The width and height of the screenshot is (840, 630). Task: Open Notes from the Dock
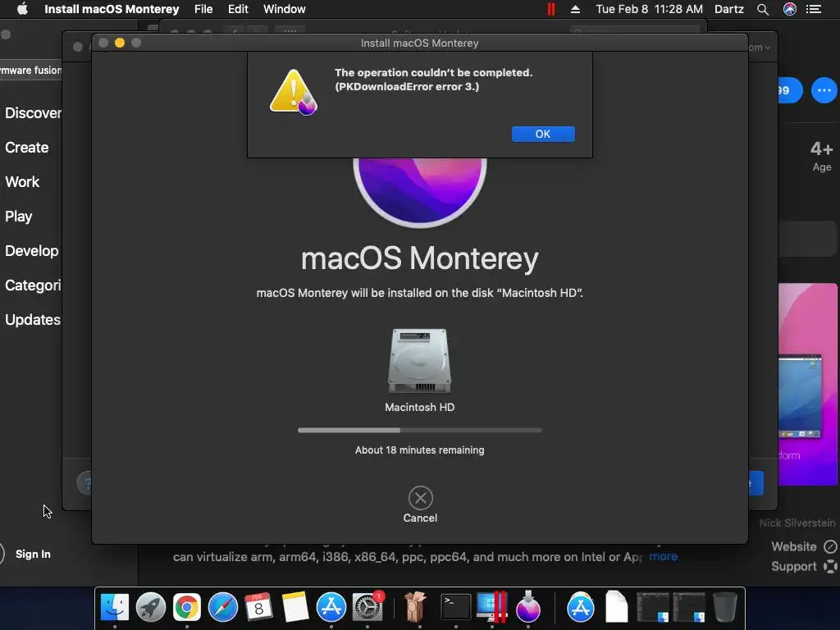294,607
